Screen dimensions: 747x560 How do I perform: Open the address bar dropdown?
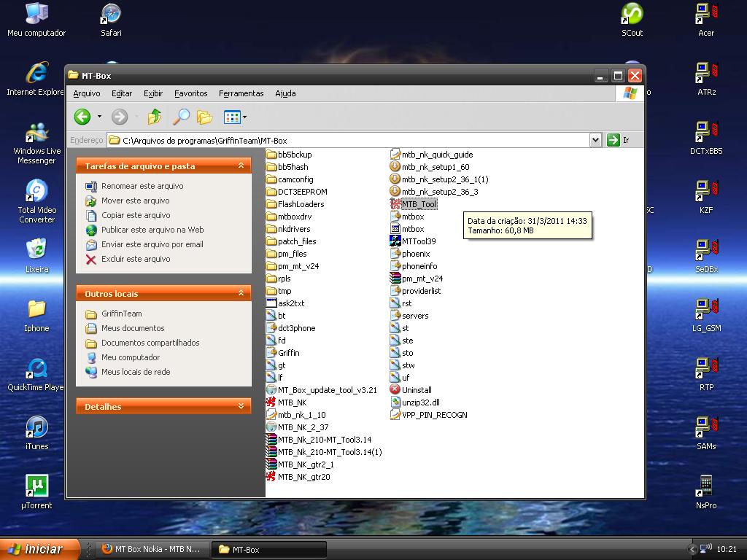(x=595, y=140)
